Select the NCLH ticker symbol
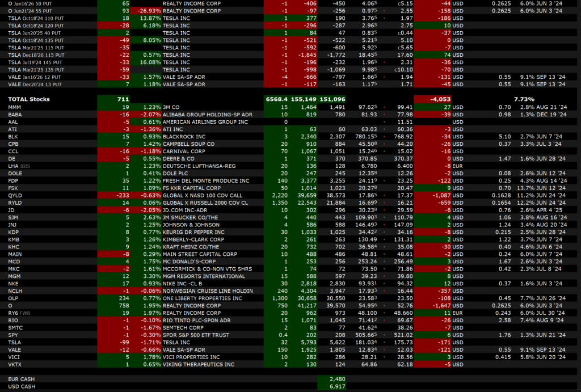581x392 pixels. pyautogui.click(x=16, y=290)
